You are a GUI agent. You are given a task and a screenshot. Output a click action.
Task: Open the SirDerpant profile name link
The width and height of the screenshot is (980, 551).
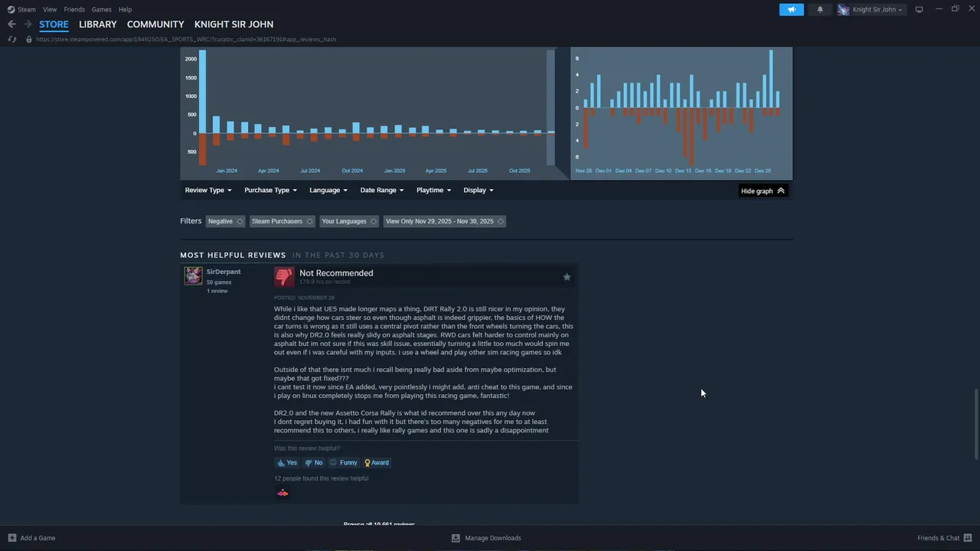(x=224, y=272)
